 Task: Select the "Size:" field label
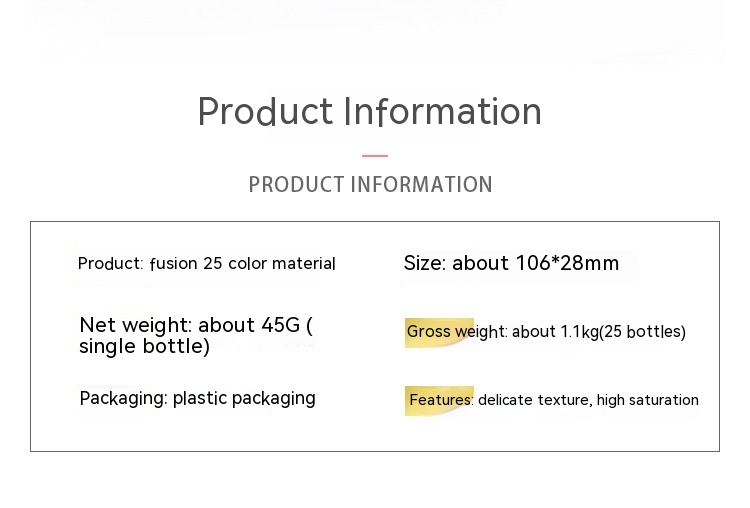tap(424, 264)
